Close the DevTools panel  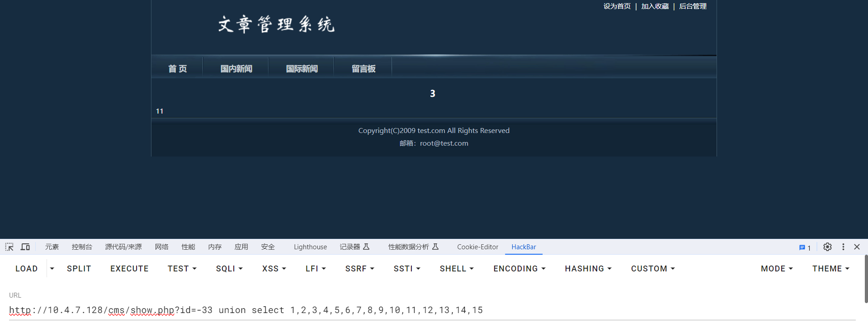click(857, 247)
